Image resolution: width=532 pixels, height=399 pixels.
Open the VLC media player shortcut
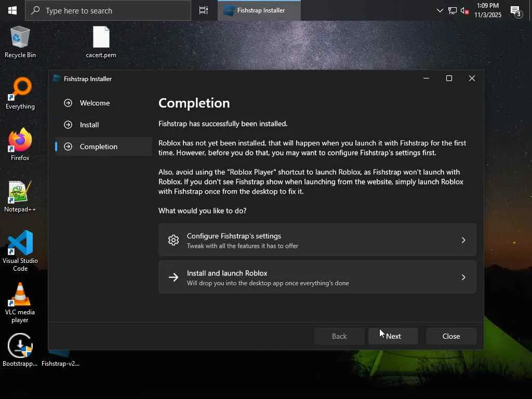(x=20, y=303)
